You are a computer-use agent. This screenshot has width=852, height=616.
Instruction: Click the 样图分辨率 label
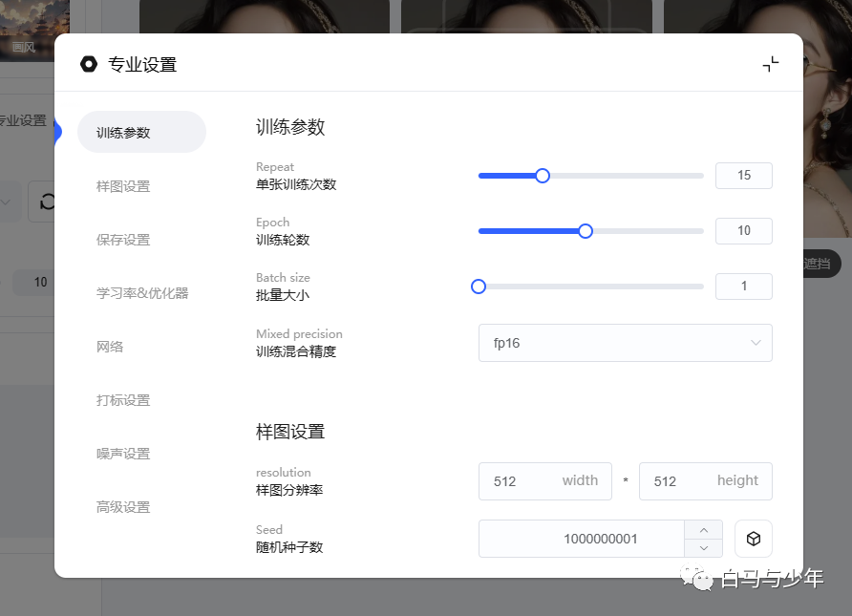(x=289, y=491)
